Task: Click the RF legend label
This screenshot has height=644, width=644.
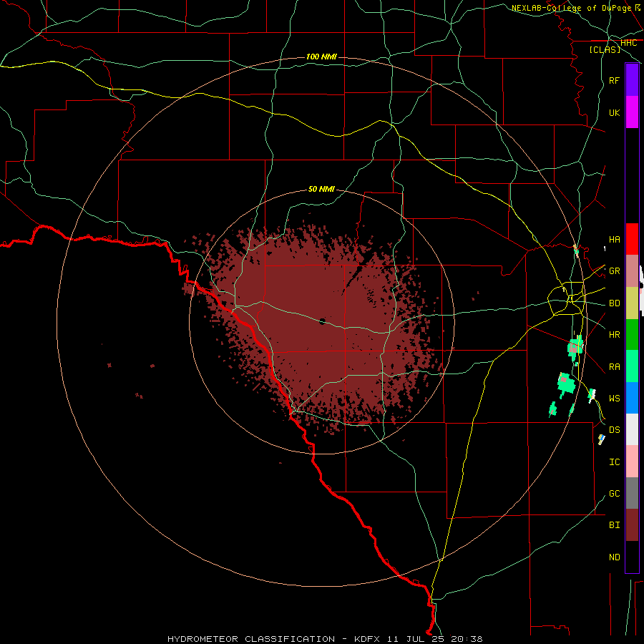Action: (x=614, y=80)
